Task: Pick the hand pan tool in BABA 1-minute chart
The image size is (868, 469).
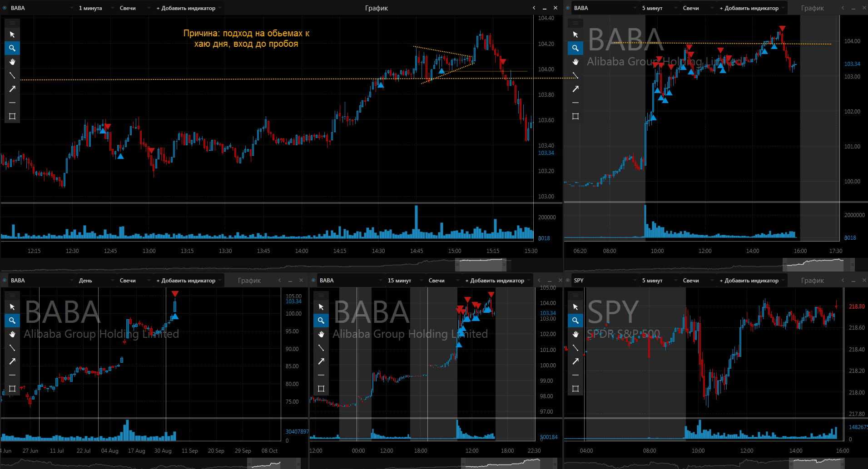Action: pyautogui.click(x=12, y=62)
